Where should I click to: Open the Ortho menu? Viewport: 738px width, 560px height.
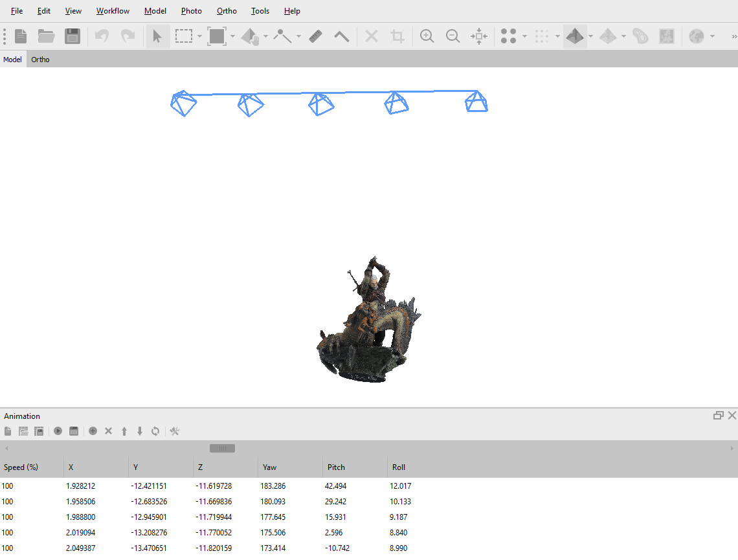227,11
